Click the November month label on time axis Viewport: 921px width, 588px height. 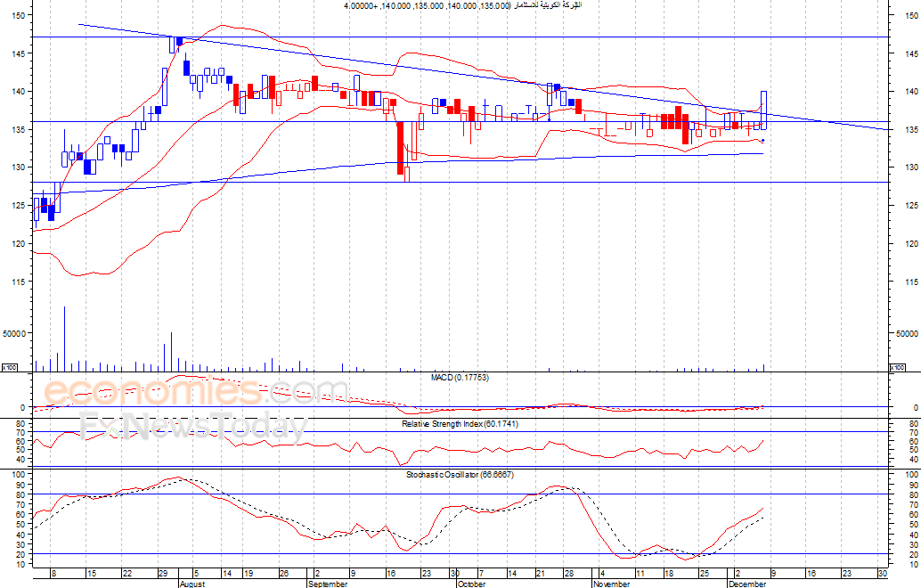click(x=611, y=584)
